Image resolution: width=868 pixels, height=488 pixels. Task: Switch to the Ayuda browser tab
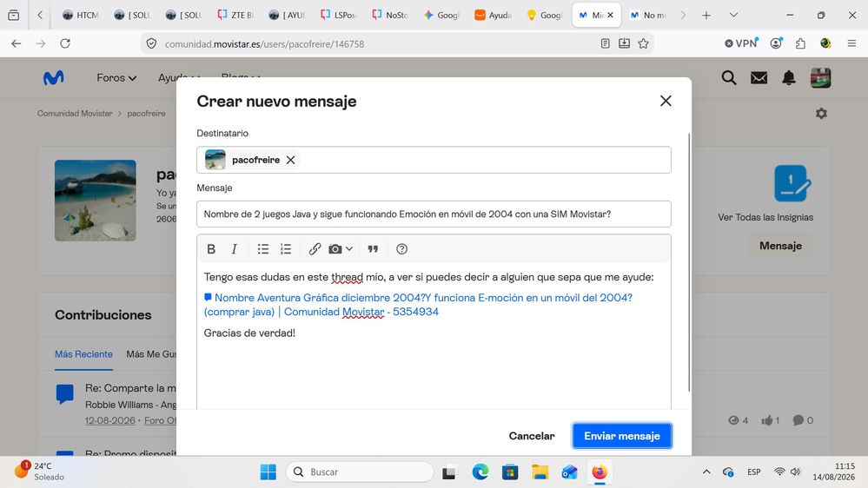click(x=493, y=15)
